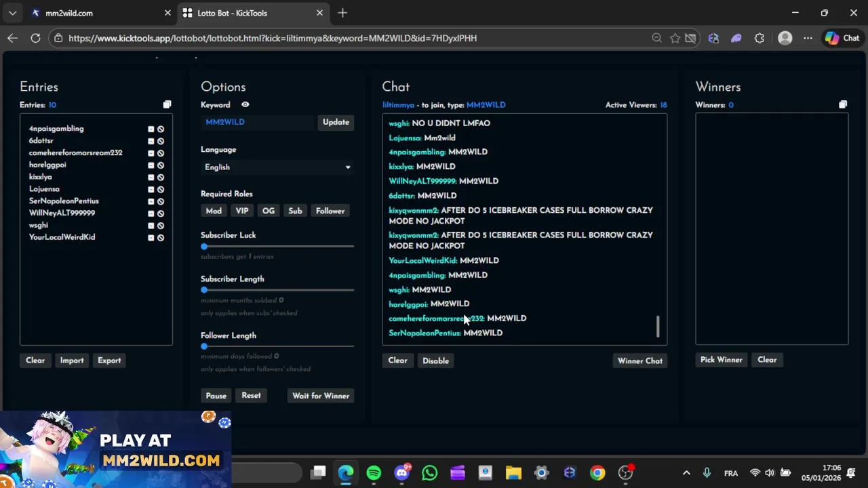868x488 pixels.
Task: Select the Lotto Bot - KickTools tab
Action: (252, 13)
